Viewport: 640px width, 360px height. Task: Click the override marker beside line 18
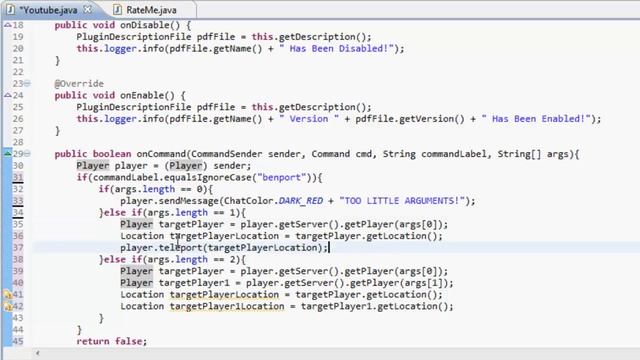pos(7,25)
